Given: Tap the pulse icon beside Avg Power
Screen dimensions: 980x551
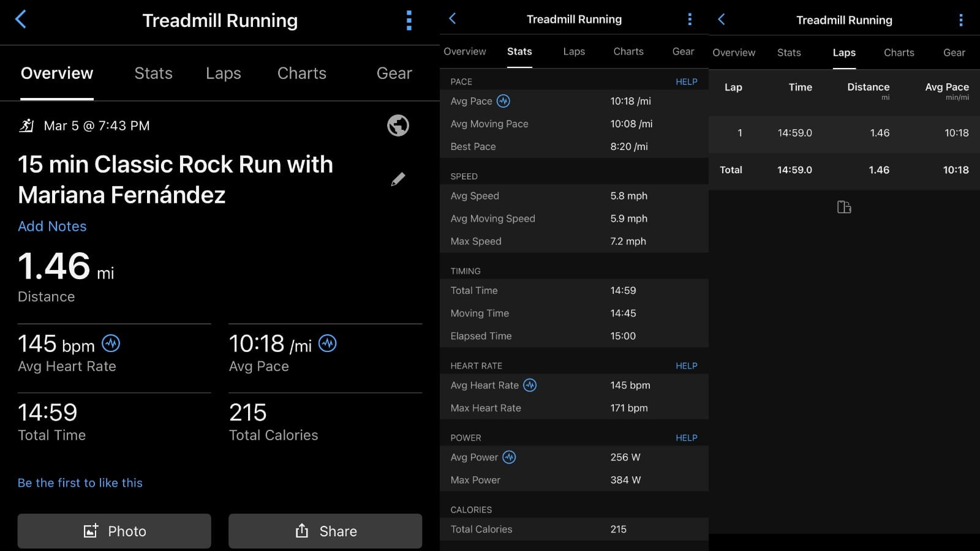Looking at the screenshot, I should (509, 457).
